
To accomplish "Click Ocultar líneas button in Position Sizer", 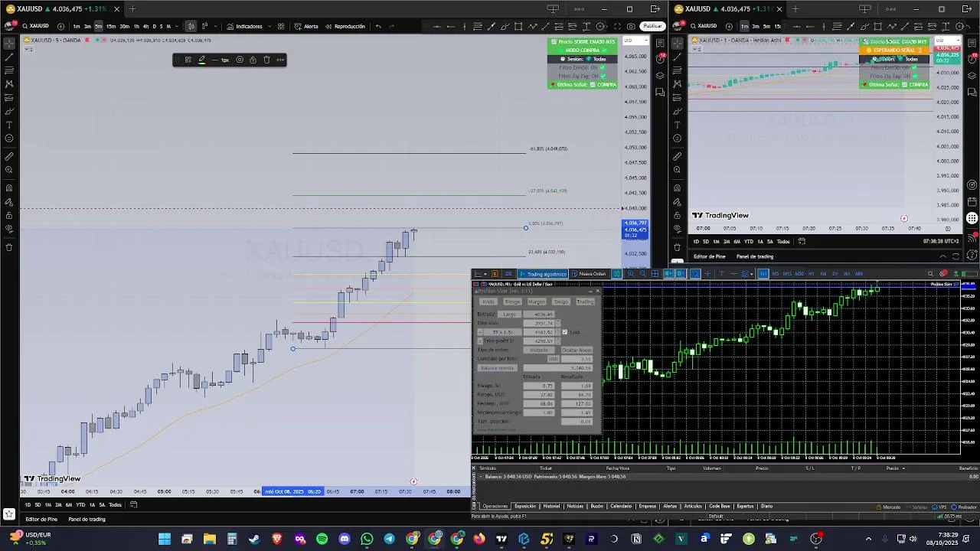I will point(577,350).
